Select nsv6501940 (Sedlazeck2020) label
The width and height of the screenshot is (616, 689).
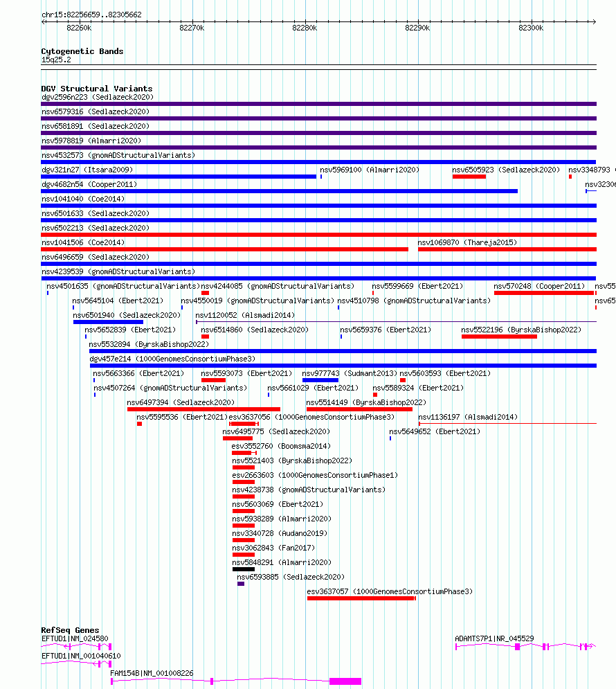[127, 315]
